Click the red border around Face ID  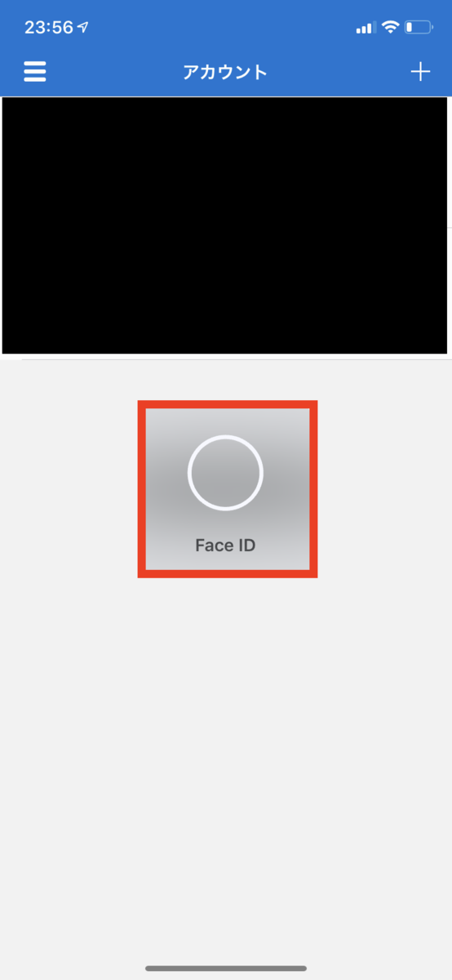click(x=227, y=404)
